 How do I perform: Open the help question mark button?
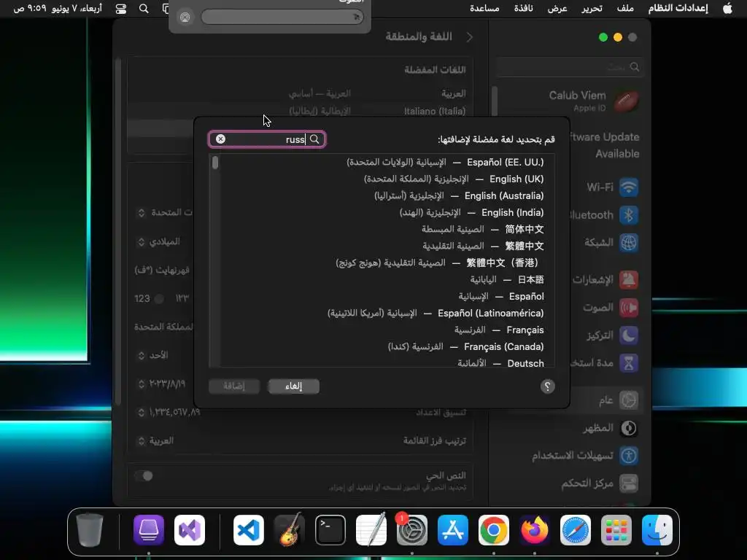[x=547, y=386]
